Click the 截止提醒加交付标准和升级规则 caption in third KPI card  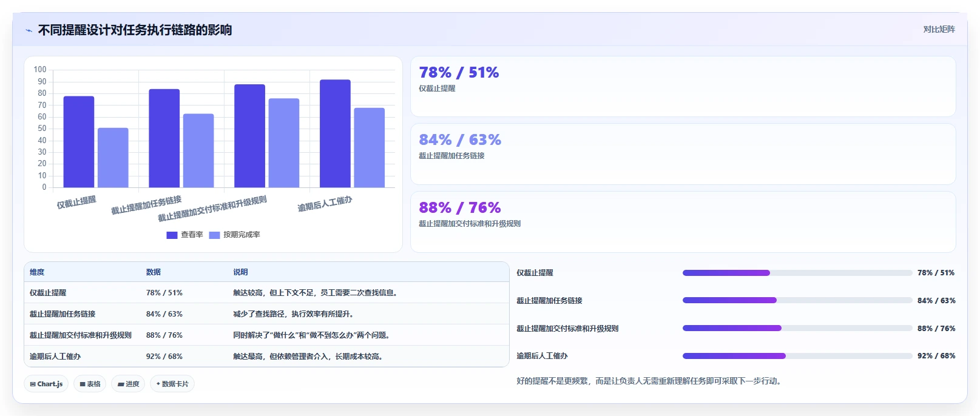470,224
